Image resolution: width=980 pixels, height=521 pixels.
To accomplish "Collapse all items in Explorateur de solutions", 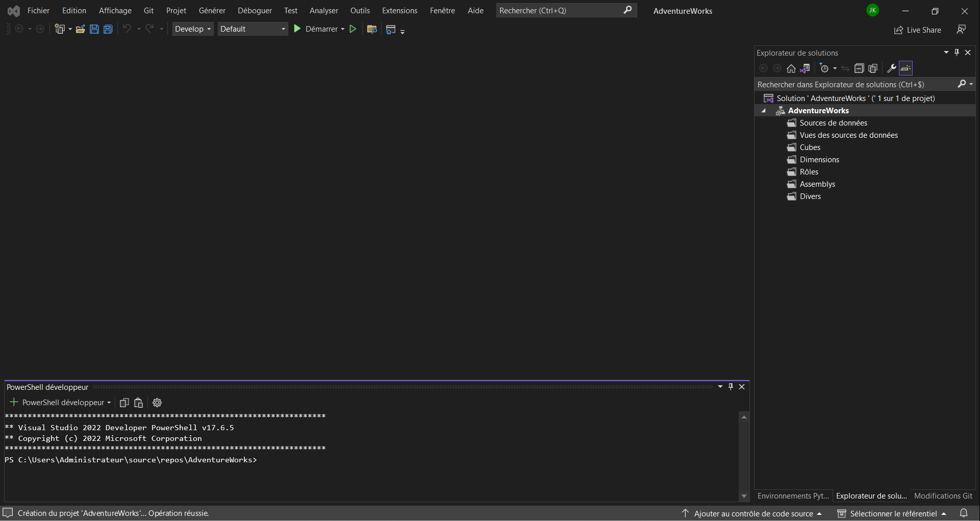I will pos(859,68).
